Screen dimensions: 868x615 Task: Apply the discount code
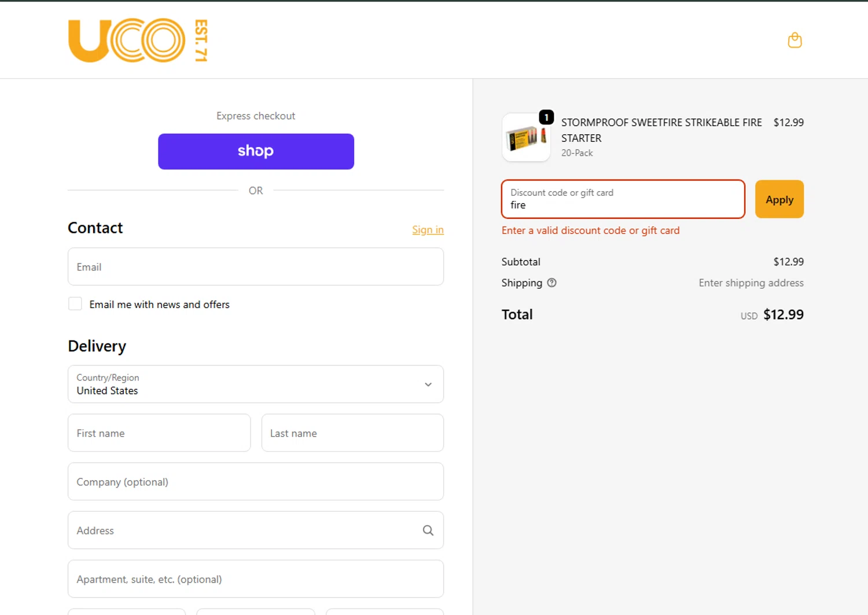[779, 199]
